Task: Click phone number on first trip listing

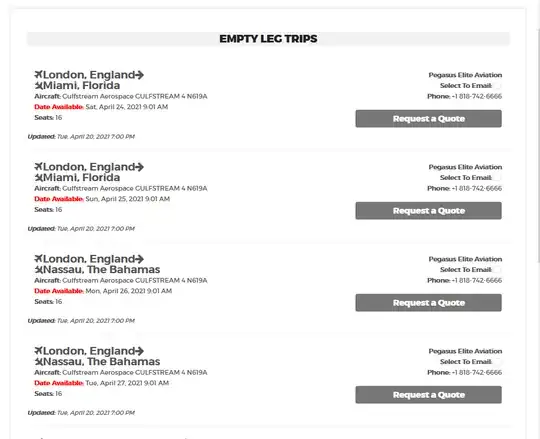Action: point(477,96)
